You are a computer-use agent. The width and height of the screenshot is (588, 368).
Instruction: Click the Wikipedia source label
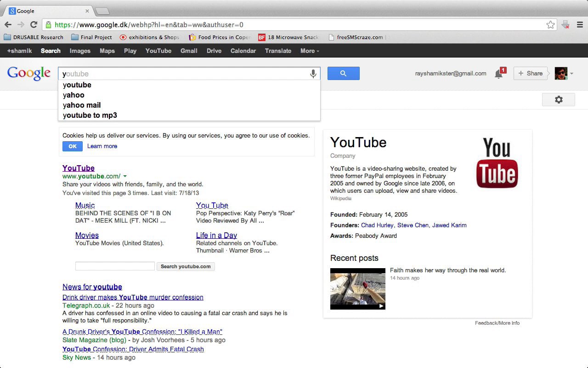341,199
